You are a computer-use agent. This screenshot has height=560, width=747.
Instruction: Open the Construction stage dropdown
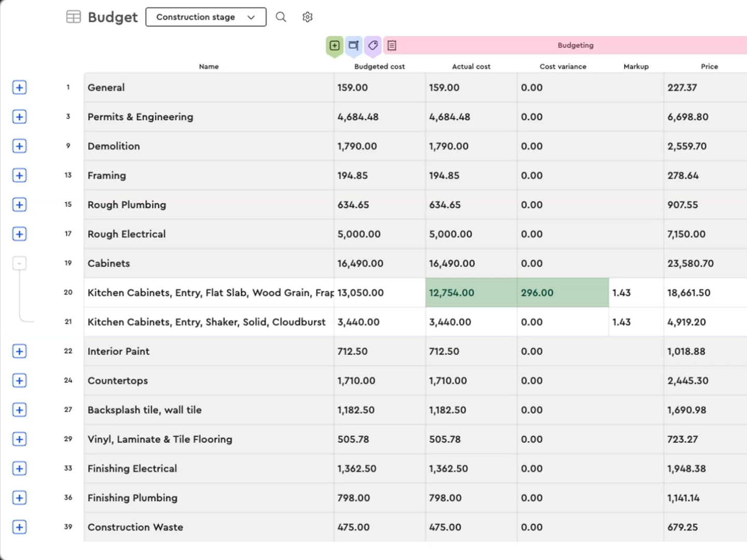pyautogui.click(x=206, y=17)
